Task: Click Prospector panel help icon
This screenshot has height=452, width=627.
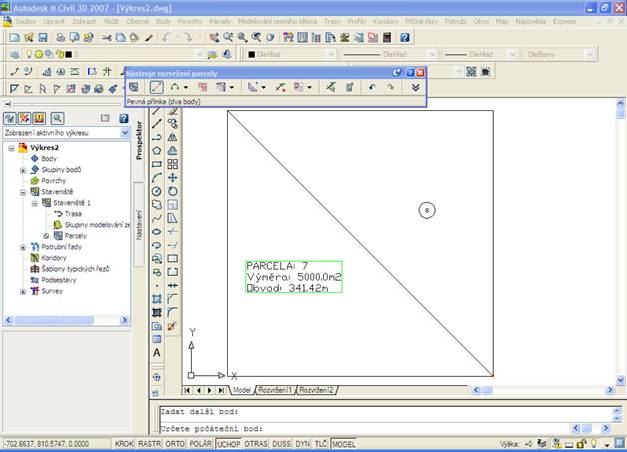Action: click(x=124, y=118)
